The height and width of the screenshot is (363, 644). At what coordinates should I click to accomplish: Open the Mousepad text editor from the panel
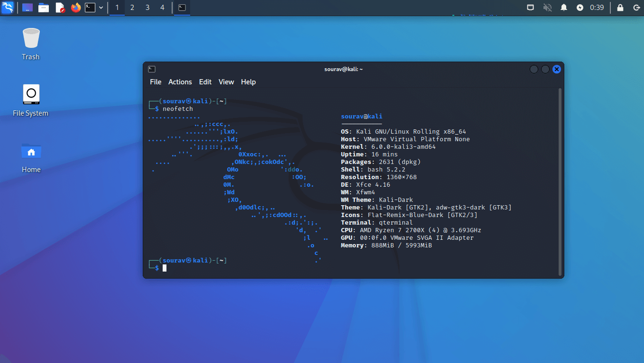click(60, 8)
